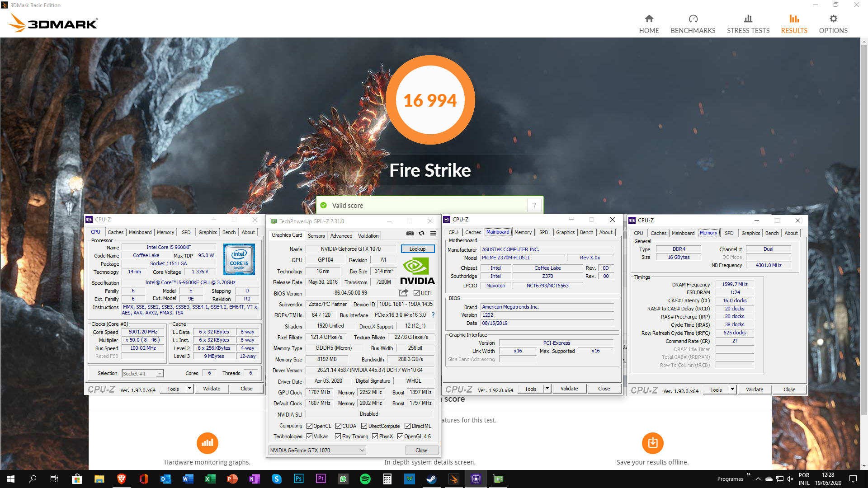Toggle OpenCL checkbox
This screenshot has width=868, height=488.
pos(309,426)
